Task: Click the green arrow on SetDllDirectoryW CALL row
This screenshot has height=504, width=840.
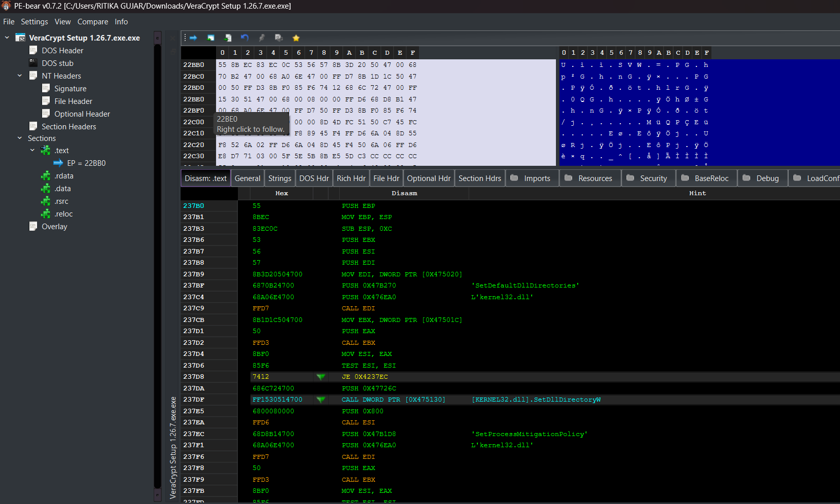Action: [321, 400]
